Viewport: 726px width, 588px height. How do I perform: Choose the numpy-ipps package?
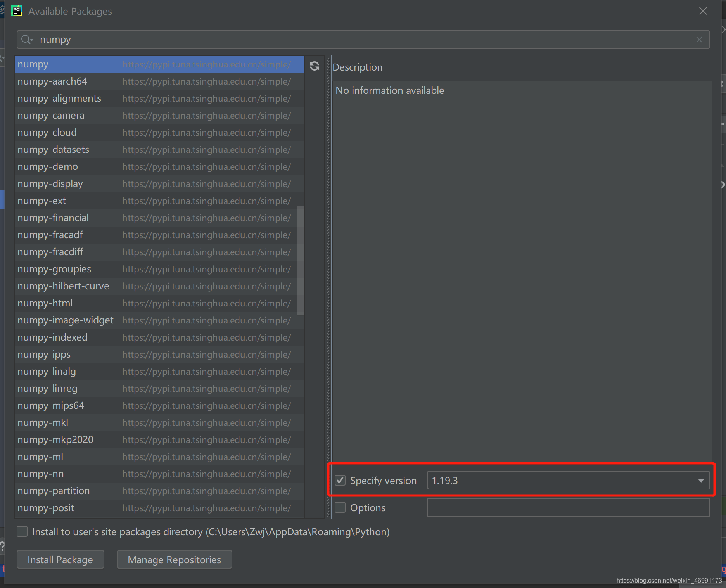coord(160,355)
